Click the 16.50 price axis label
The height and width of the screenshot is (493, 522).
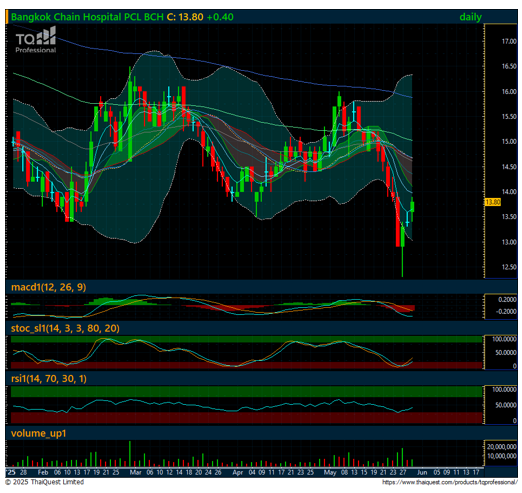509,66
